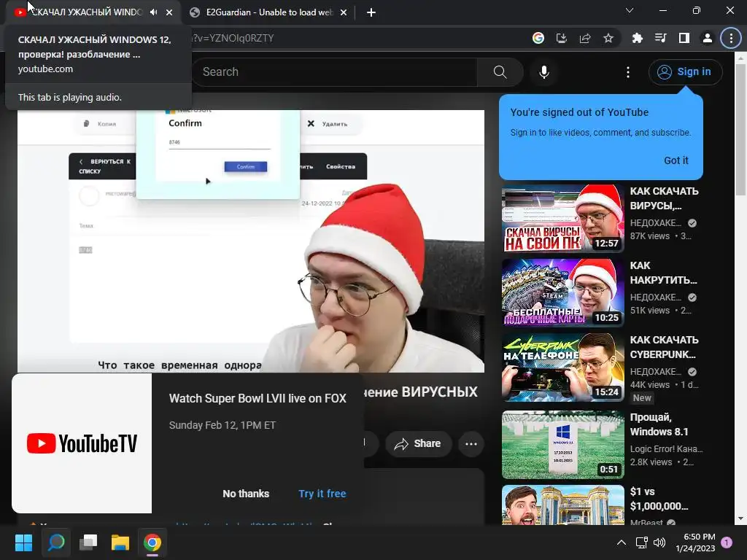Share this page from the address bar

tap(585, 38)
